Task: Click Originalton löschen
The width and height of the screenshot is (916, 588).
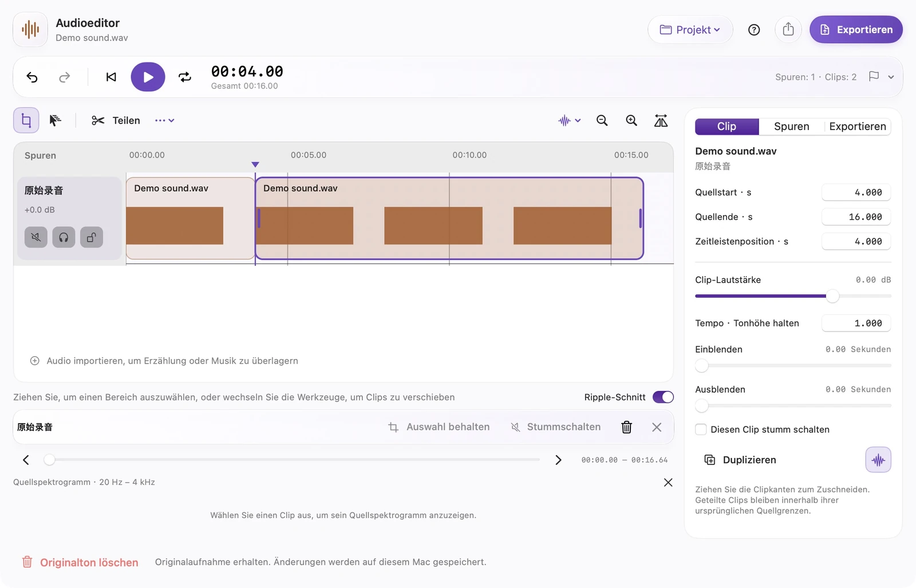Action: [x=80, y=562]
